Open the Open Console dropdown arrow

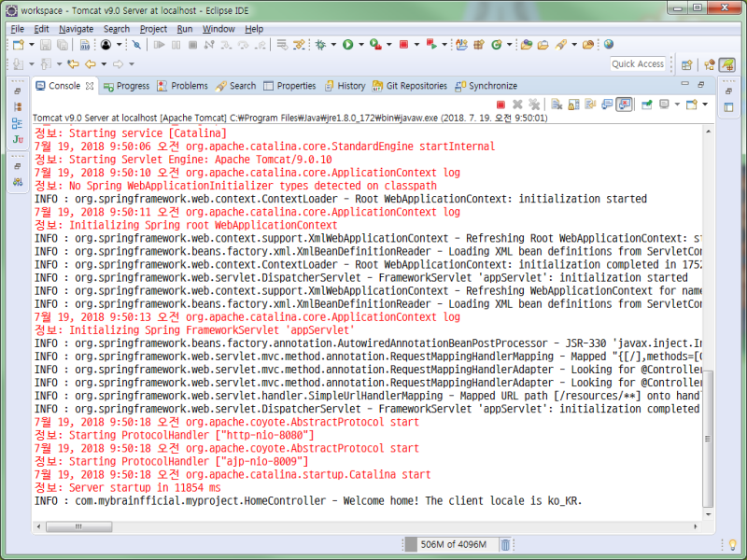pos(705,105)
